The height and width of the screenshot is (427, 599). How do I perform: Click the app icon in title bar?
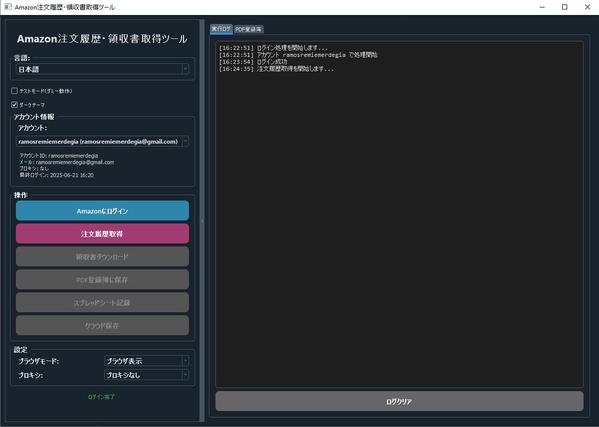pos(8,7)
